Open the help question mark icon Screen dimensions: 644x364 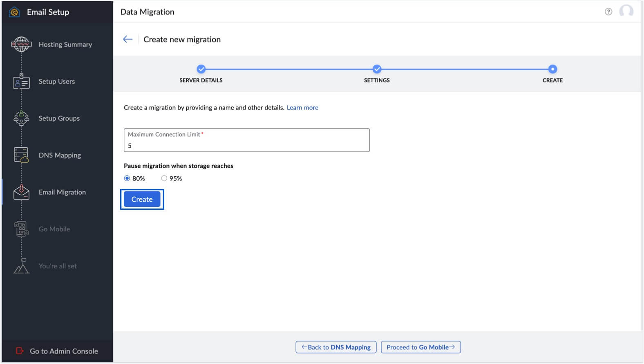(608, 12)
